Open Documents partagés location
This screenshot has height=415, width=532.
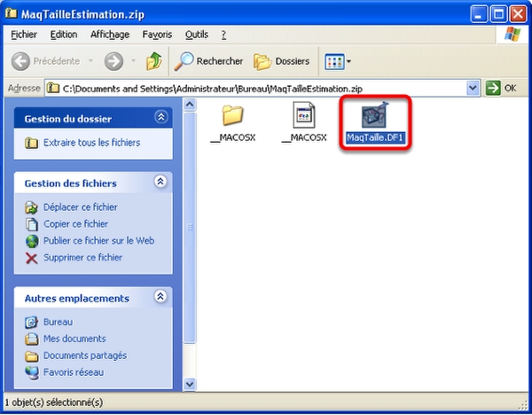[85, 356]
